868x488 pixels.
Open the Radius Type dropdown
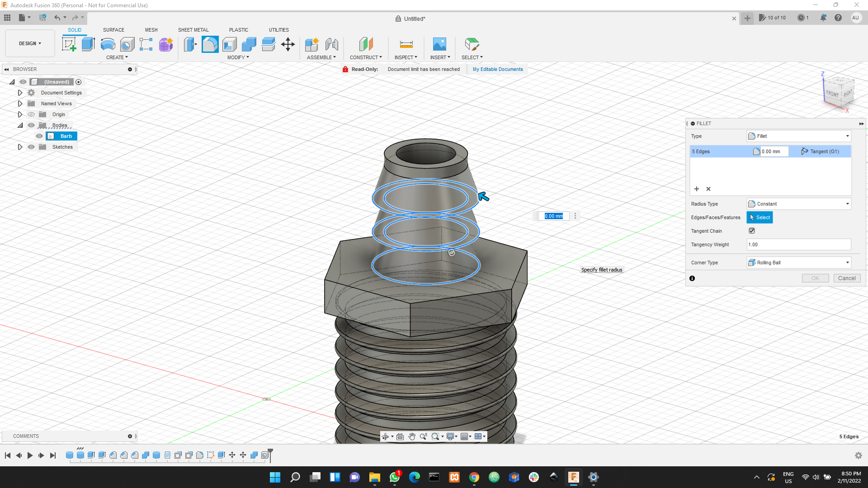[x=846, y=203]
